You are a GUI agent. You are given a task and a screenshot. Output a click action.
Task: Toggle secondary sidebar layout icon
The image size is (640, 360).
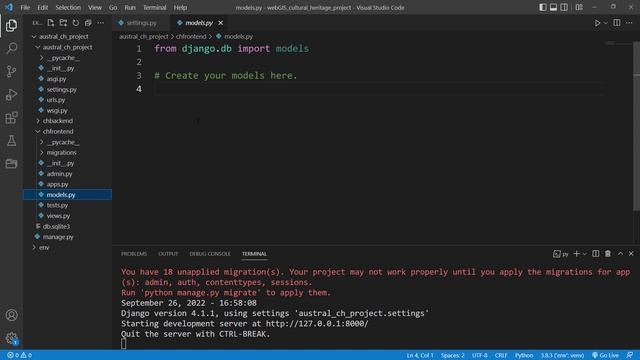(564, 7)
